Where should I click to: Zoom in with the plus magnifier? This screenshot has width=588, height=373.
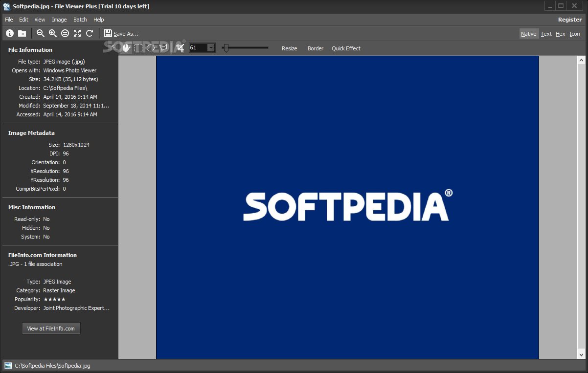53,33
